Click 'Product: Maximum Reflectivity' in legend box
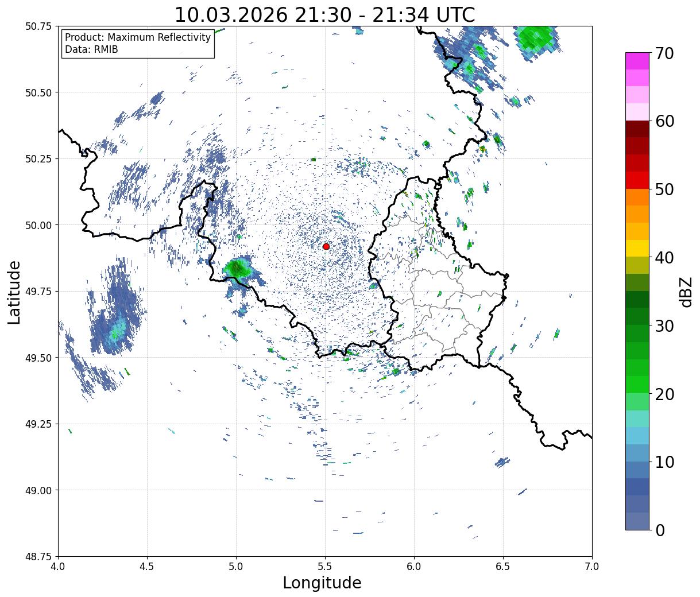 [138, 37]
